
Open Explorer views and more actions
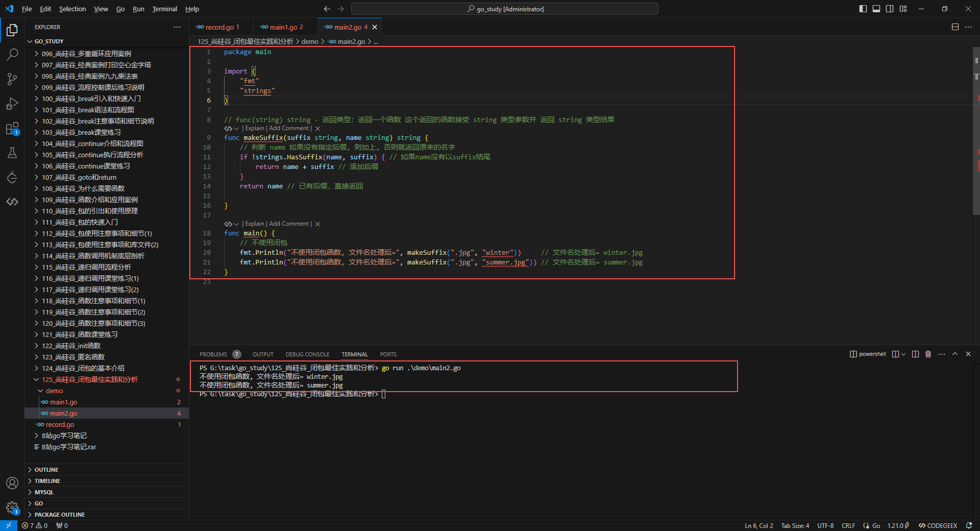[x=177, y=27]
